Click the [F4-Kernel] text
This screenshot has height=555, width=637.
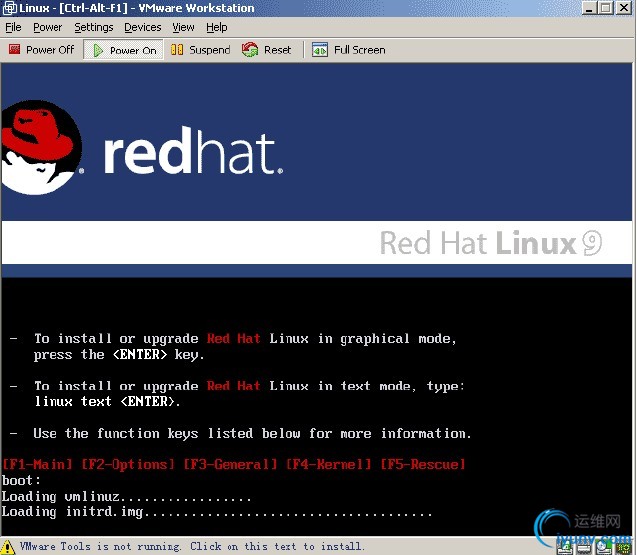pyautogui.click(x=329, y=464)
